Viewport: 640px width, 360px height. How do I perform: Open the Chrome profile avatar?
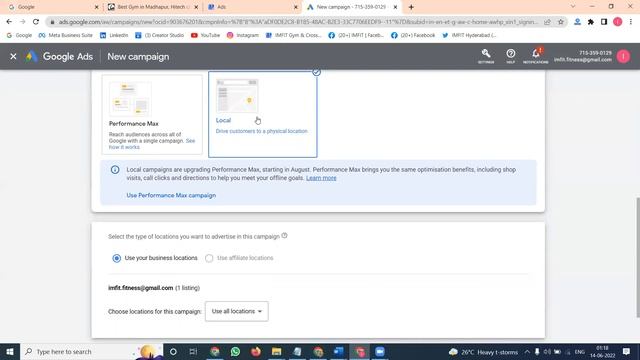(618, 22)
